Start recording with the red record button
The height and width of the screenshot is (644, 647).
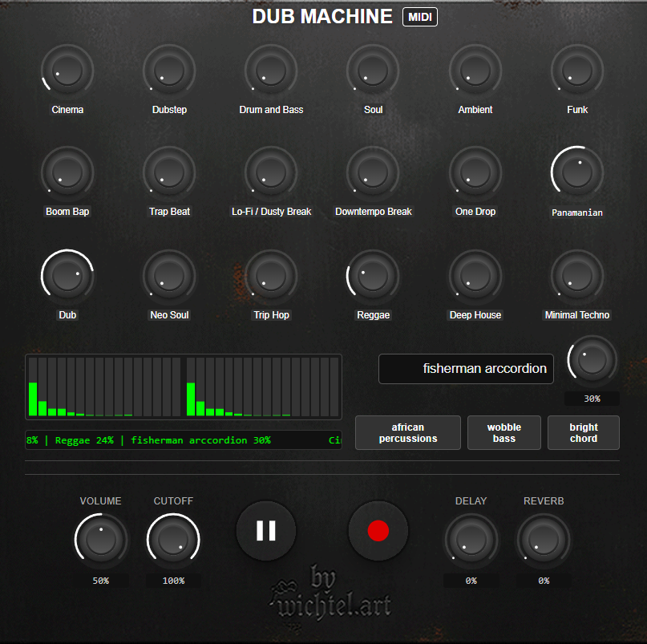tap(378, 531)
